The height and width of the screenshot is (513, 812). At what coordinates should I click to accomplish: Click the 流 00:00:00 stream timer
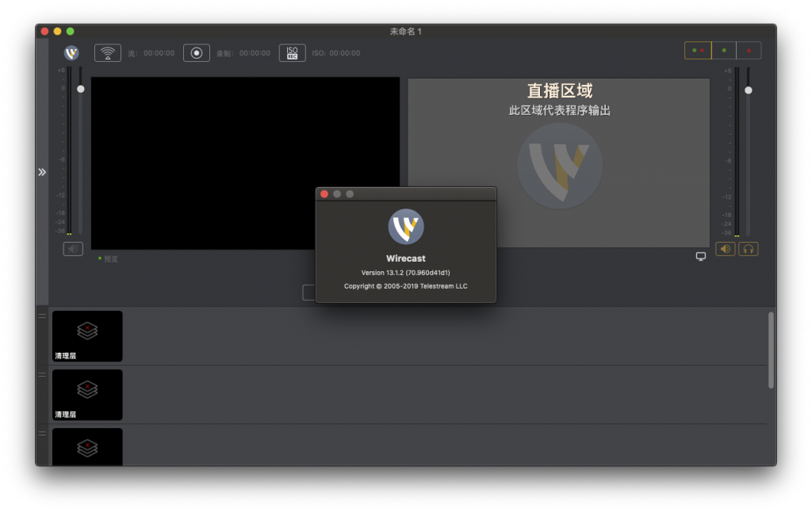151,53
